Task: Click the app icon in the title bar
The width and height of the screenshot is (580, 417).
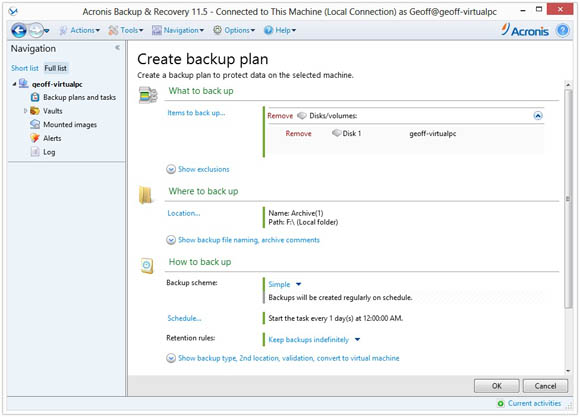Action: click(x=13, y=11)
